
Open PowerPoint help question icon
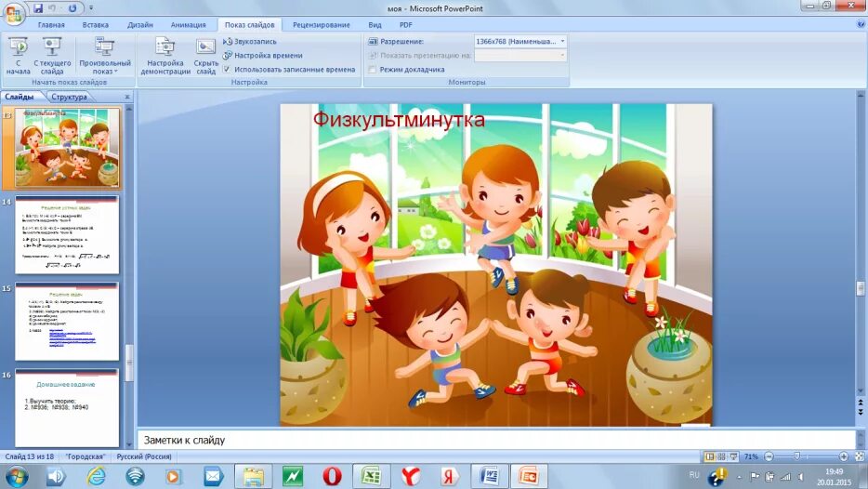861,24
